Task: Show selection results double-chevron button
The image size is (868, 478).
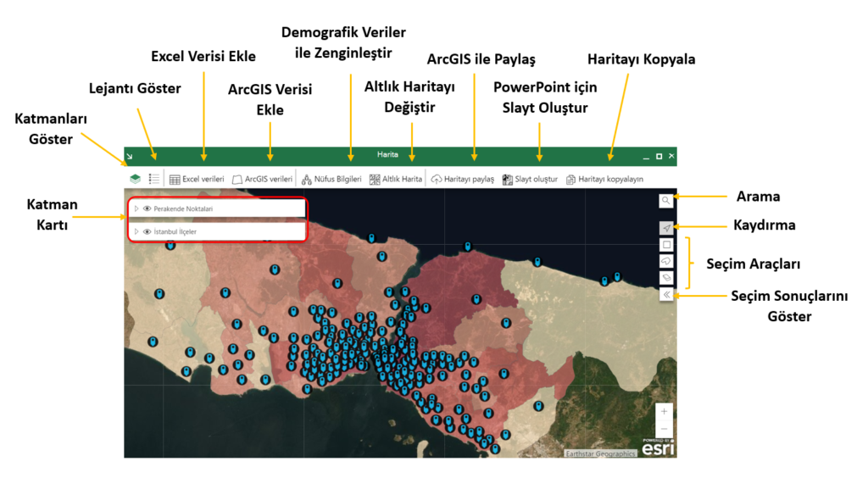Action: (666, 295)
